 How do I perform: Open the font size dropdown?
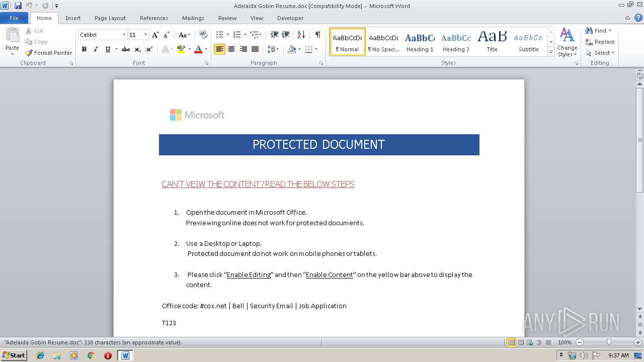click(145, 35)
